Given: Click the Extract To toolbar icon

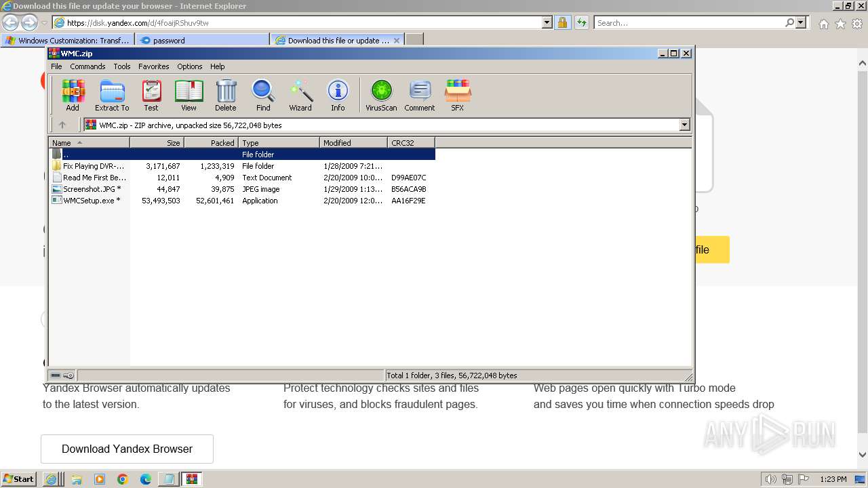Looking at the screenshot, I should point(112,95).
